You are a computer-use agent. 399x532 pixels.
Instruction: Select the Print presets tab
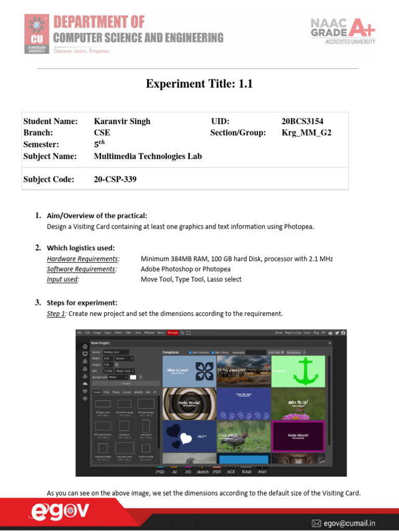coord(106,392)
